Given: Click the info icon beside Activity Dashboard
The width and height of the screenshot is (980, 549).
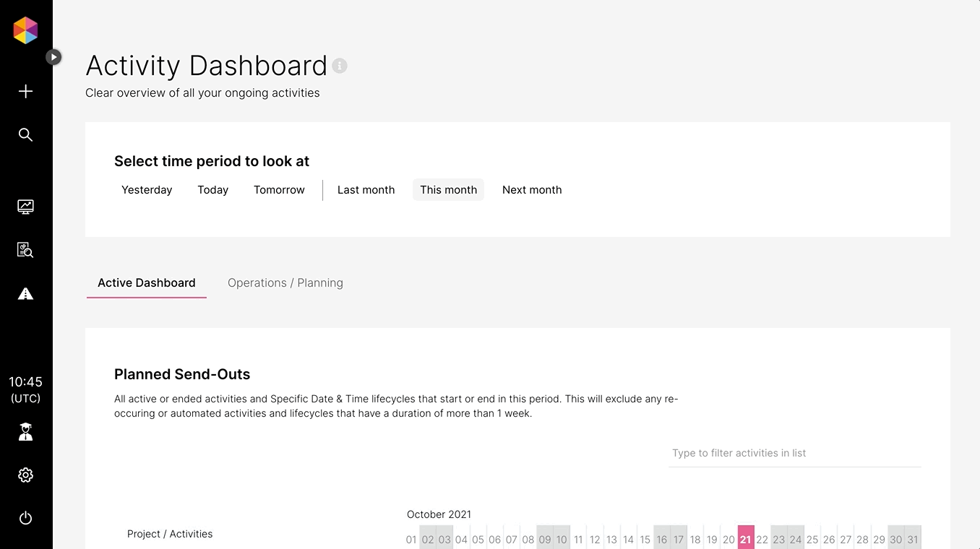Looking at the screenshot, I should 340,66.
